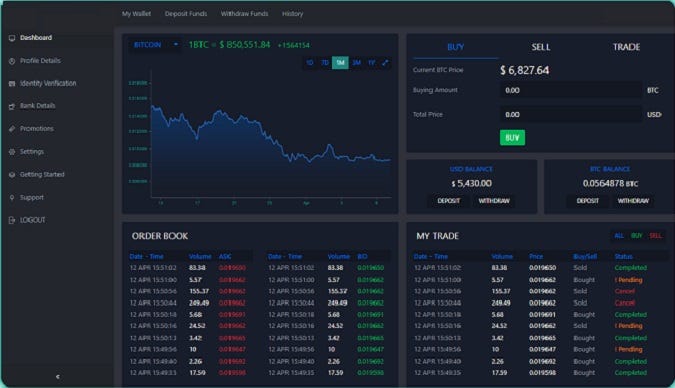Screen dimensions: 675x388
Task: Click the Buy/Sell column header in My Trade
Action: (585, 256)
